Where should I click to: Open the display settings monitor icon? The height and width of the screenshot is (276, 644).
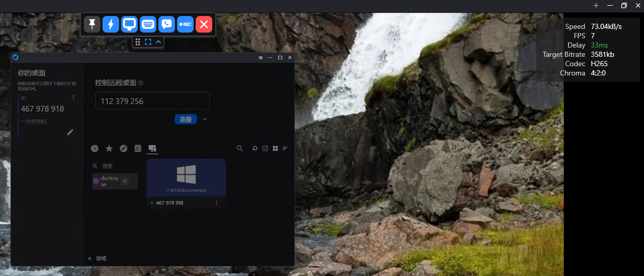click(129, 24)
